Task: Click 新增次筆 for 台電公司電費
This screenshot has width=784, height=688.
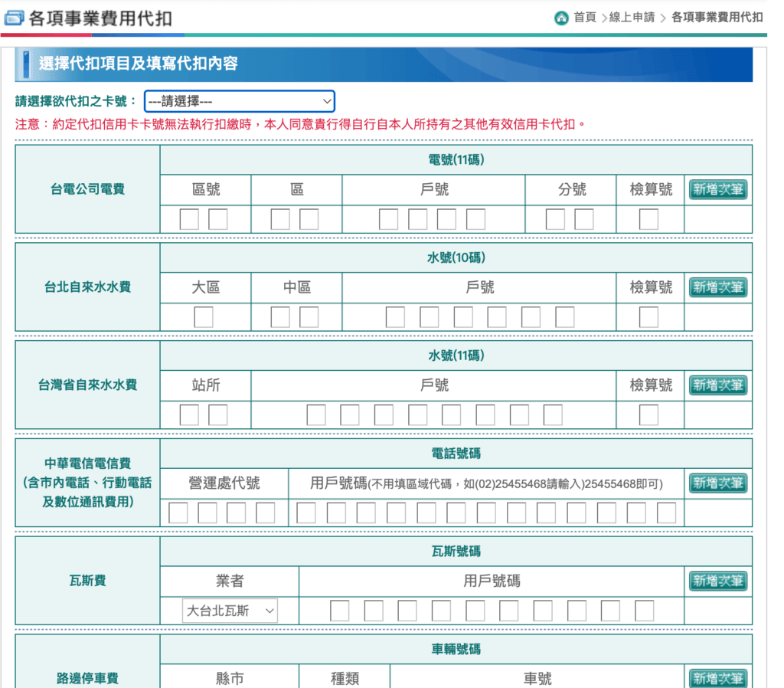Action: pyautogui.click(x=717, y=189)
